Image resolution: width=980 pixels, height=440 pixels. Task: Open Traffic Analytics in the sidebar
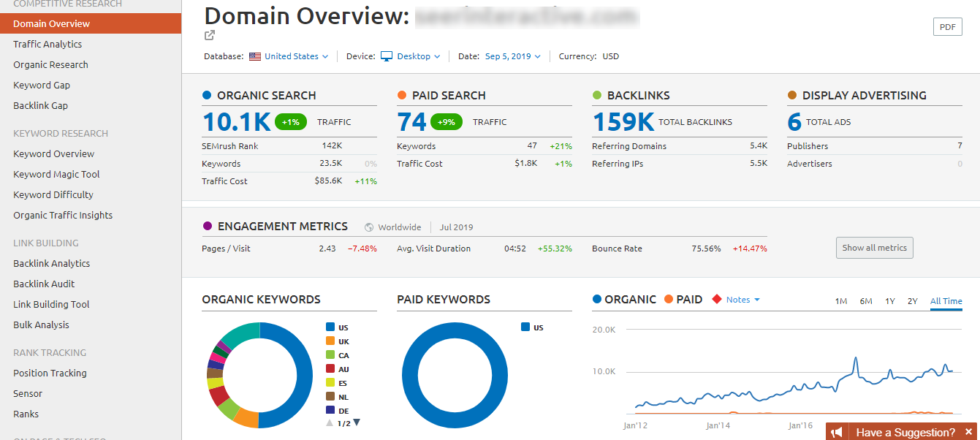pos(48,44)
